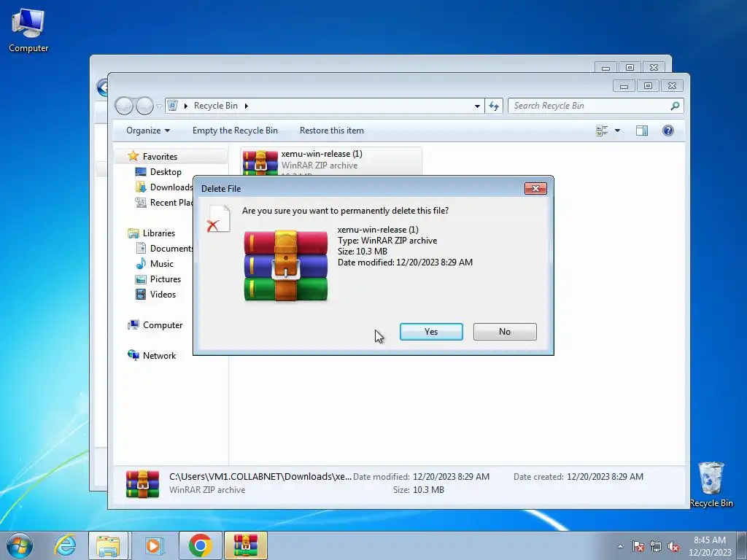Select Recent Places in navigation pane
The width and height of the screenshot is (747, 560).
point(164,203)
